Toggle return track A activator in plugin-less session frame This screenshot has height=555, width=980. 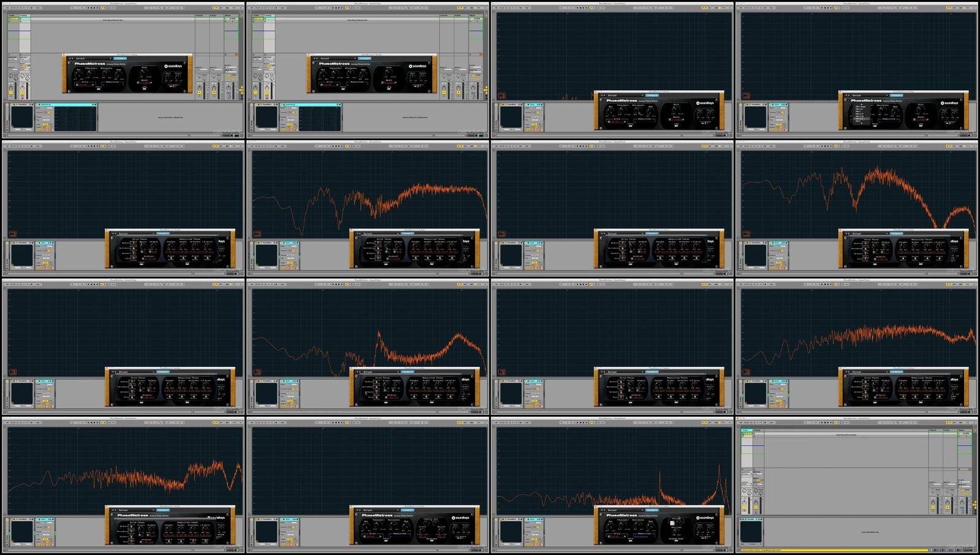point(933,507)
